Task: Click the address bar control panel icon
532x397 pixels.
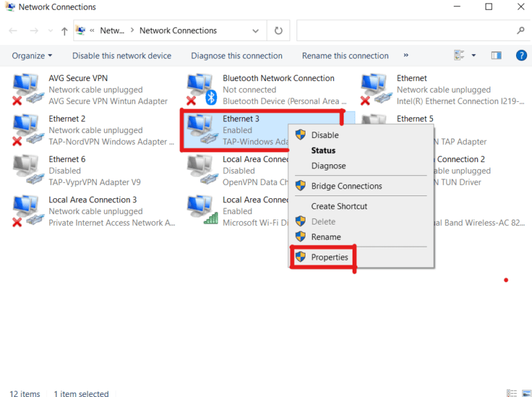Action: pos(80,30)
